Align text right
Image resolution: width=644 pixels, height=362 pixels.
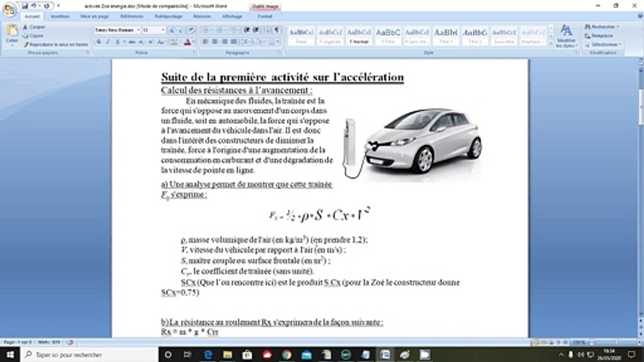pyautogui.click(x=224, y=42)
